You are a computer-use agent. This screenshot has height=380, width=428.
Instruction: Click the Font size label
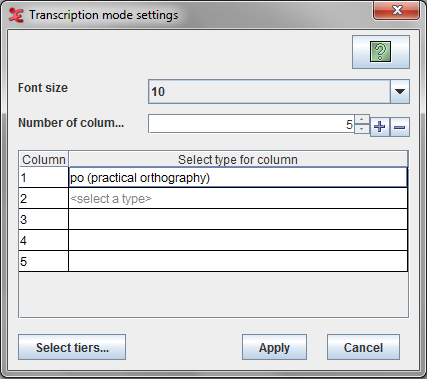click(x=43, y=88)
